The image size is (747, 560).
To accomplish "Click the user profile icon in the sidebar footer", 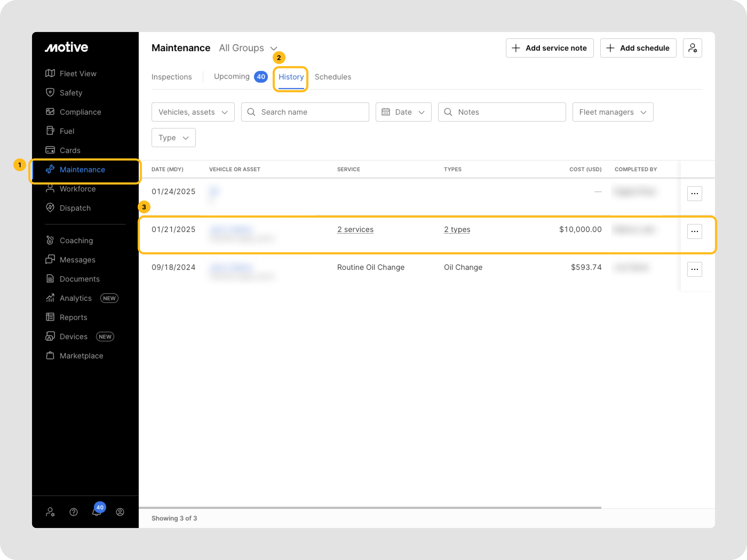I will 120,512.
